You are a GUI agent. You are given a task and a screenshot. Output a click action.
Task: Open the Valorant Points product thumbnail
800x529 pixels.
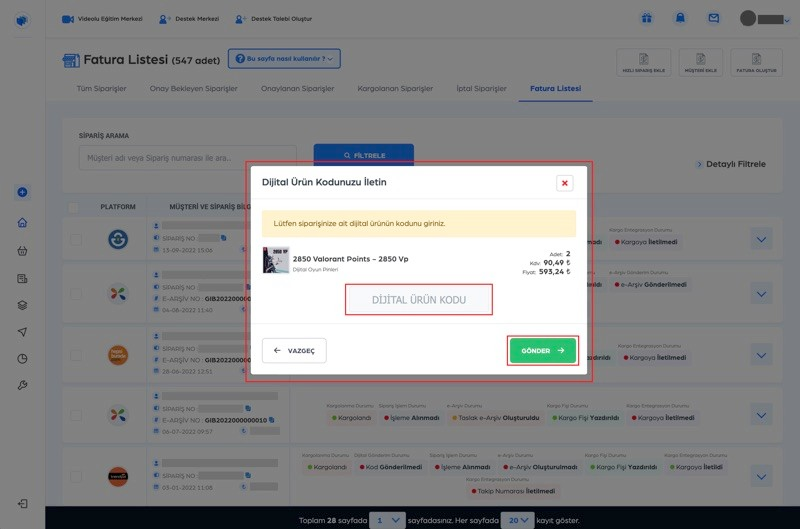click(276, 260)
